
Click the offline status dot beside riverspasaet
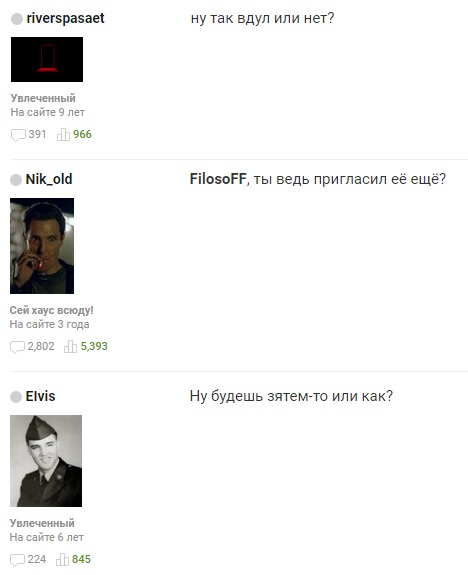[x=17, y=19]
